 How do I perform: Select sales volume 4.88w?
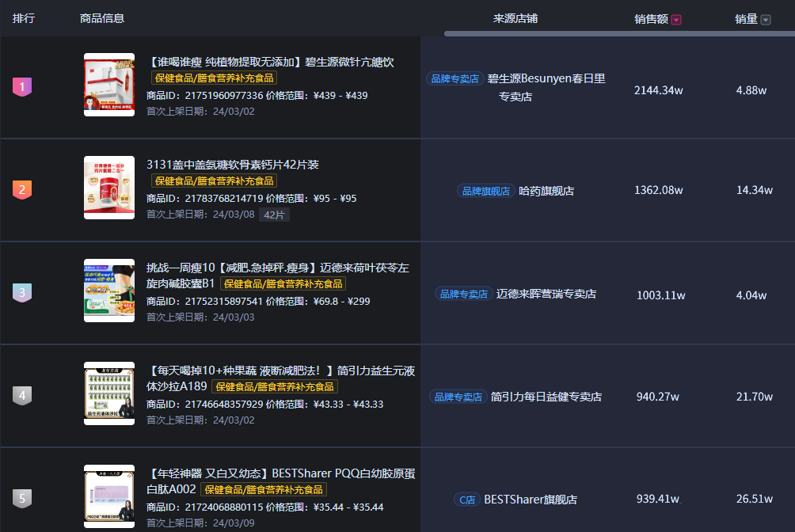coord(751,90)
